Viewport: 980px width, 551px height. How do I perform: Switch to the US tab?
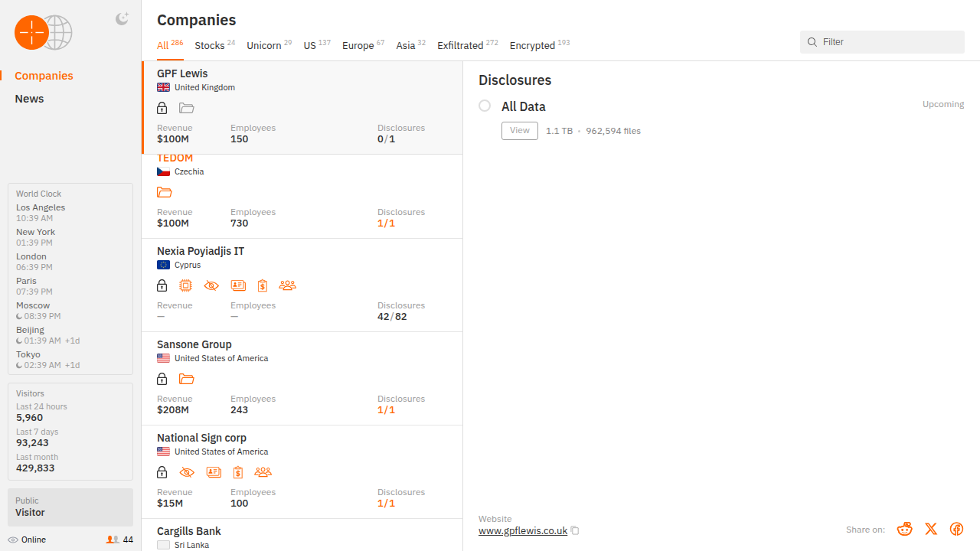pos(317,45)
